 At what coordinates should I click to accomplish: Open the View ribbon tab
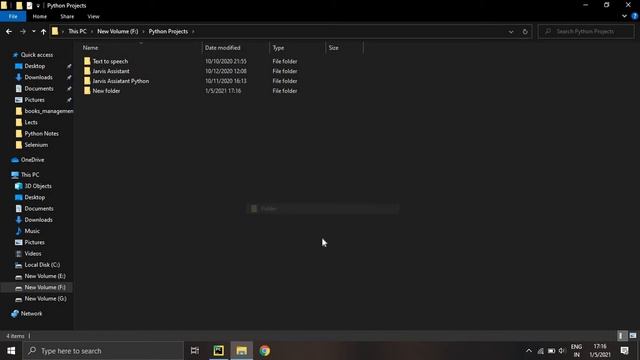point(93,16)
